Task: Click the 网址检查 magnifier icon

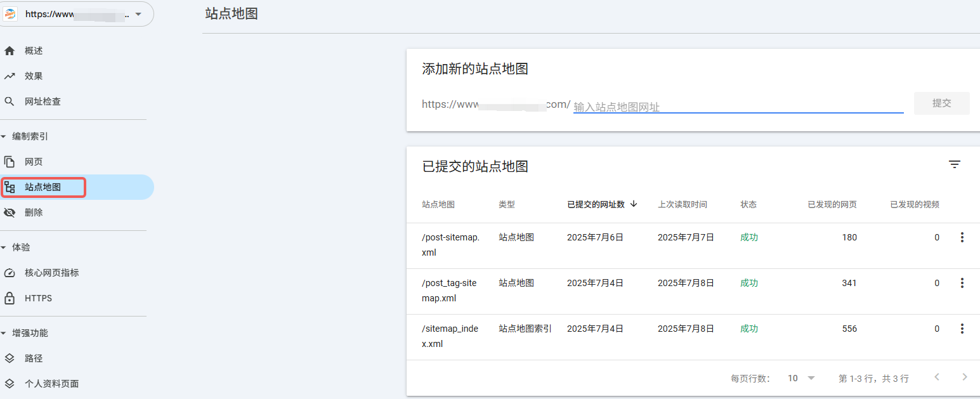Action: click(x=10, y=101)
